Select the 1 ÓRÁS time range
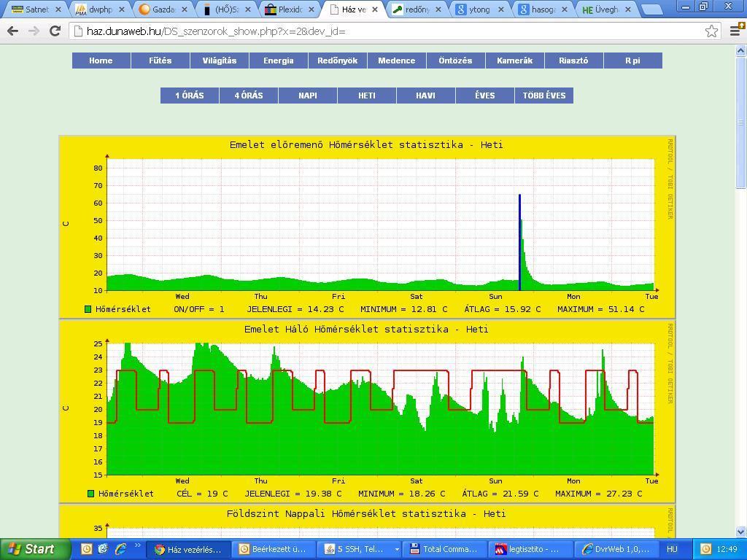Viewport: 747px width, 560px height. (x=190, y=96)
